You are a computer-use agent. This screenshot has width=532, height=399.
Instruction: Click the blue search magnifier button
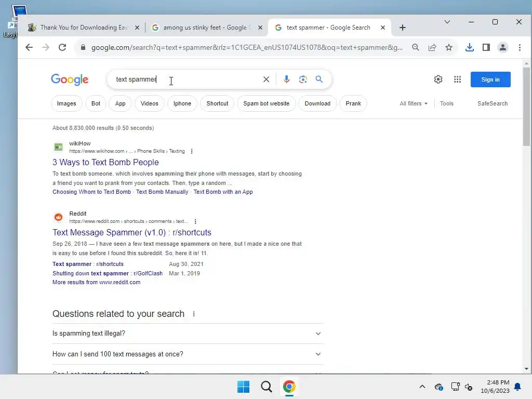319,79
